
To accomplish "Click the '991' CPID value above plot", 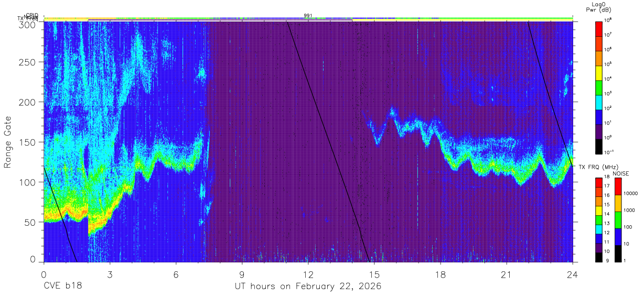I will tap(308, 15).
